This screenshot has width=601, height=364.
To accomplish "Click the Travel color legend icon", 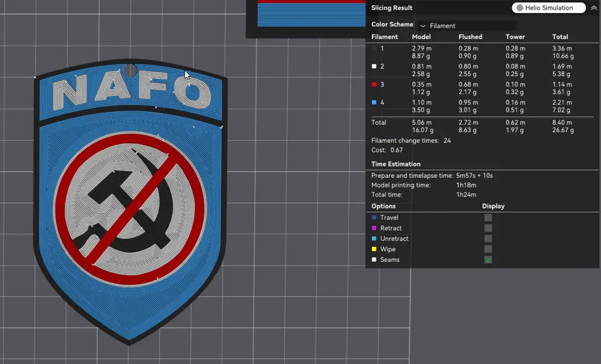I will pos(374,217).
